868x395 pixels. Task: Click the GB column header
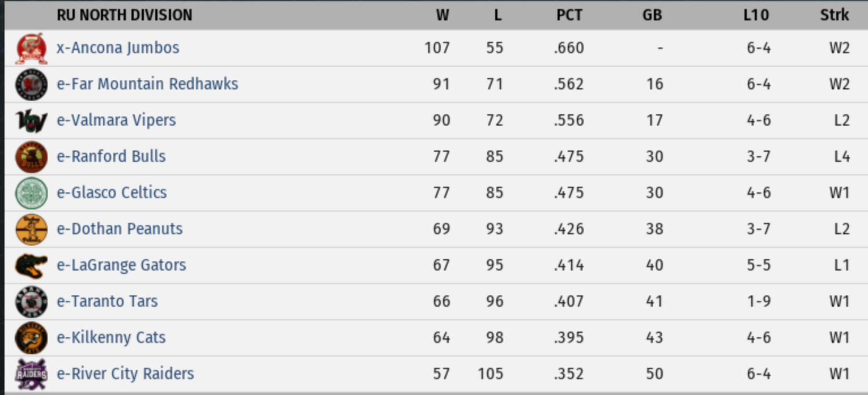[x=652, y=15]
